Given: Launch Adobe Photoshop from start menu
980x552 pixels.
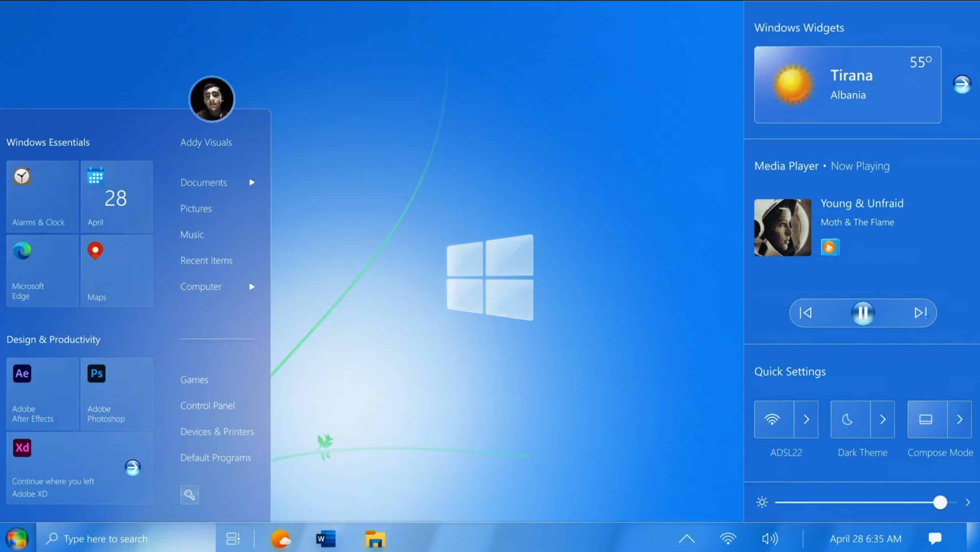Looking at the screenshot, I should tap(117, 394).
